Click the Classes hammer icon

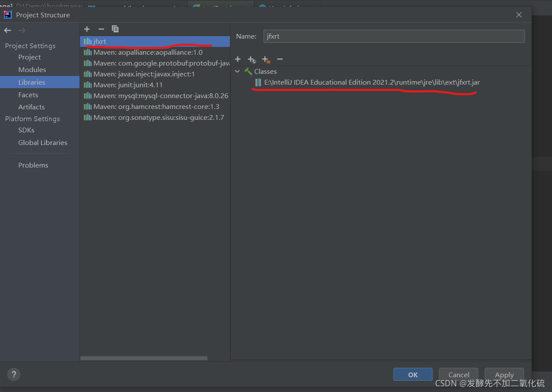[248, 71]
